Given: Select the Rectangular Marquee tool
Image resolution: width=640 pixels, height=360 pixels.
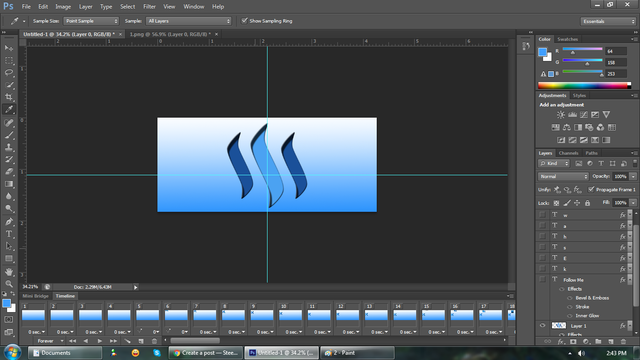Looking at the screenshot, I should pyautogui.click(x=9, y=61).
